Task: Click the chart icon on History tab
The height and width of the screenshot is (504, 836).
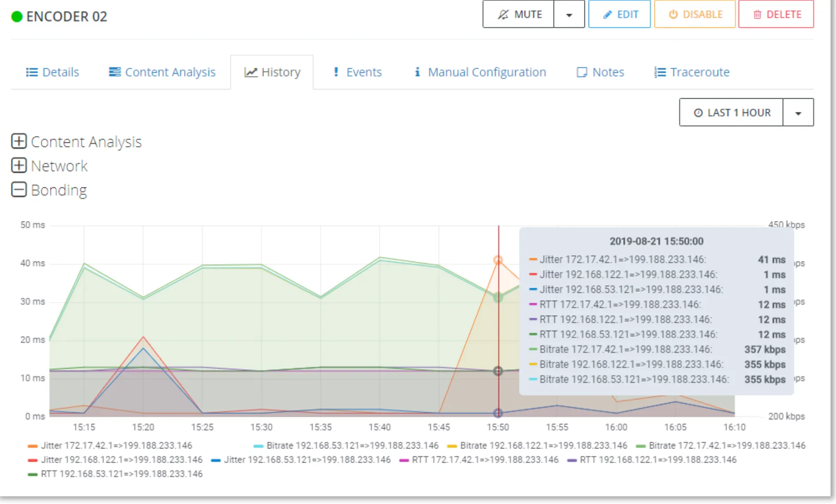Action: pos(251,72)
